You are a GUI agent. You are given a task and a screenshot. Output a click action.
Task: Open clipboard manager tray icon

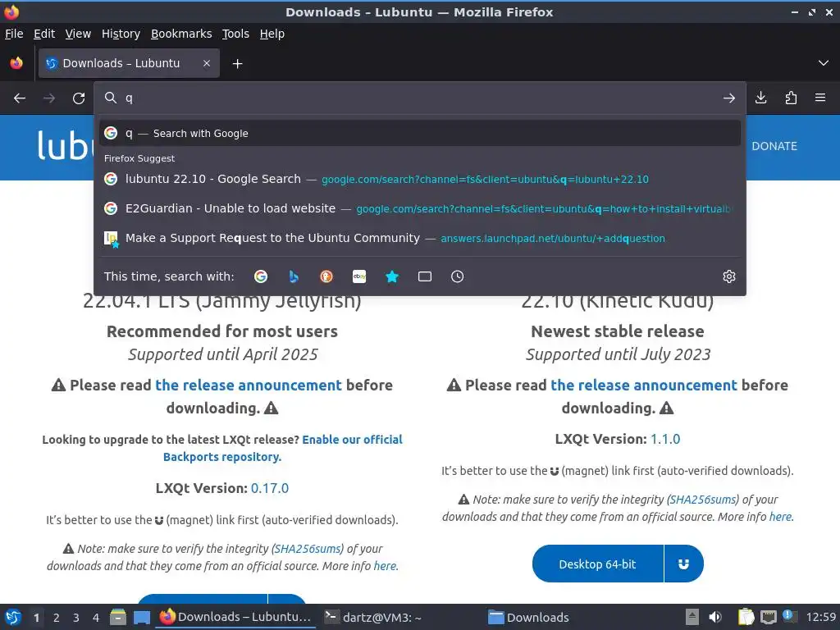click(x=746, y=617)
